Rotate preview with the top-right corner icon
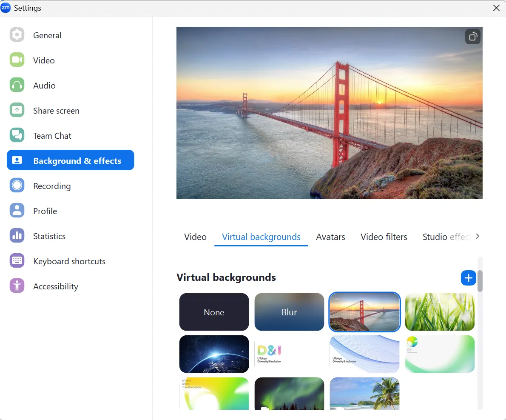Image resolution: width=506 pixels, height=420 pixels. 472,37
